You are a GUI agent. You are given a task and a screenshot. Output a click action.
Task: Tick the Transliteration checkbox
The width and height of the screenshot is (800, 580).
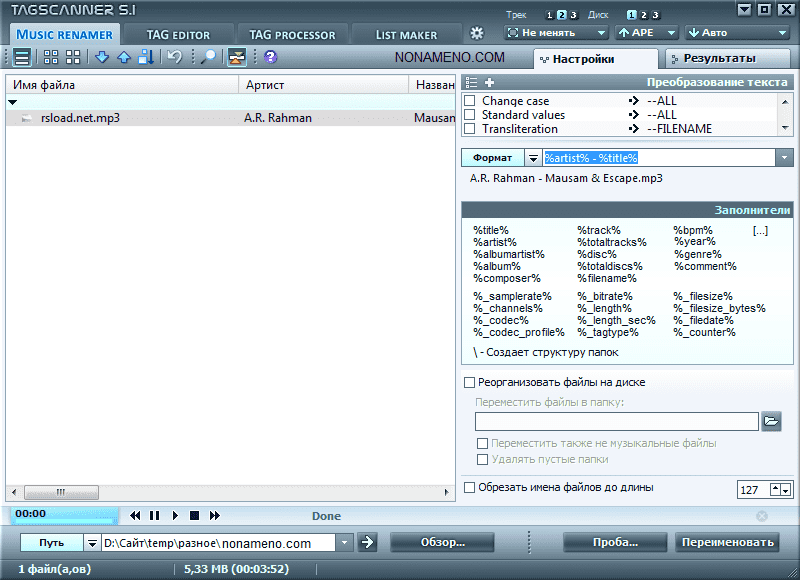click(x=469, y=129)
